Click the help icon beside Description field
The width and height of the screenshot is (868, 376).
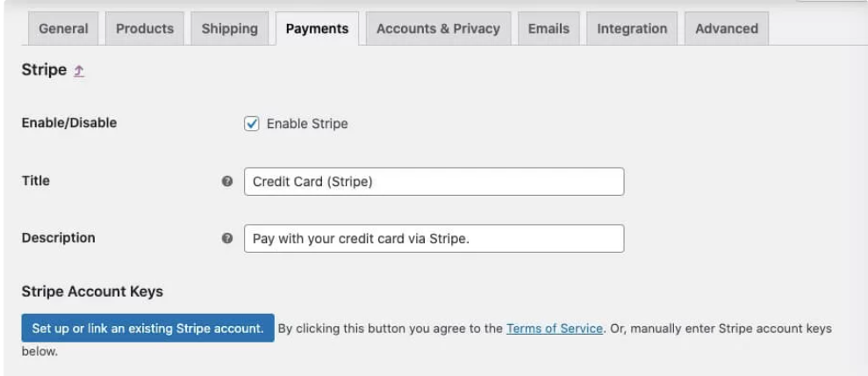[x=227, y=238]
